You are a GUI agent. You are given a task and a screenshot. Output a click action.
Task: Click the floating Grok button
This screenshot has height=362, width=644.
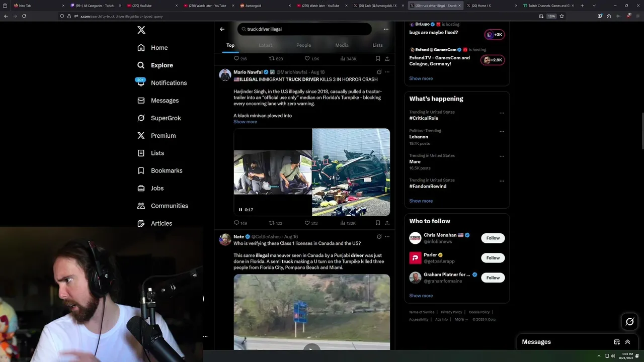coord(629,322)
